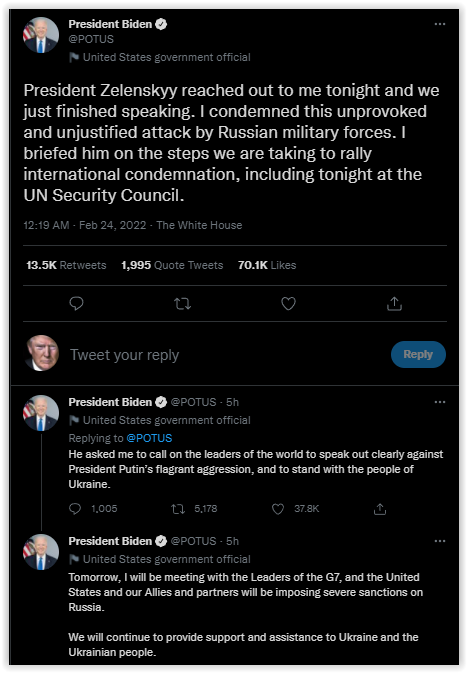Click the blue Reply button

point(418,355)
